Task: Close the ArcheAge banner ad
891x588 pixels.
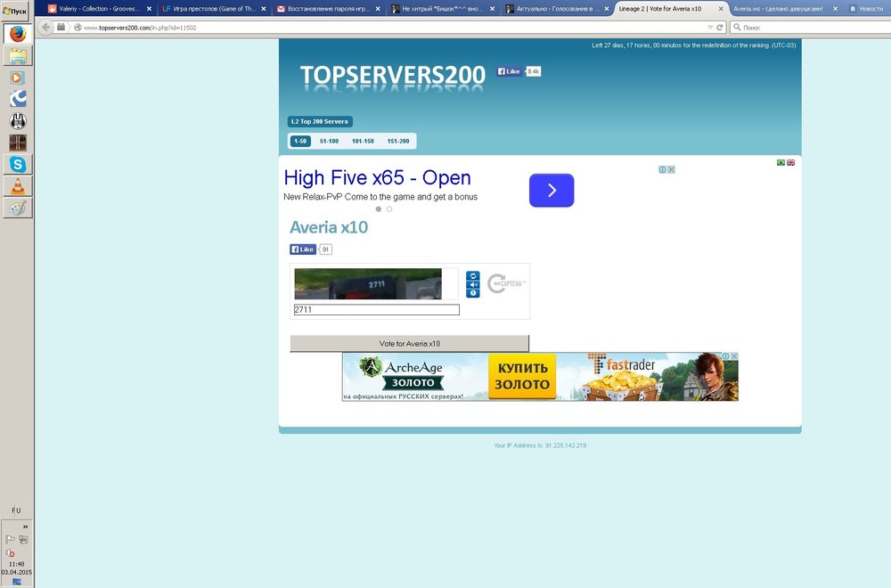Action: click(x=733, y=356)
